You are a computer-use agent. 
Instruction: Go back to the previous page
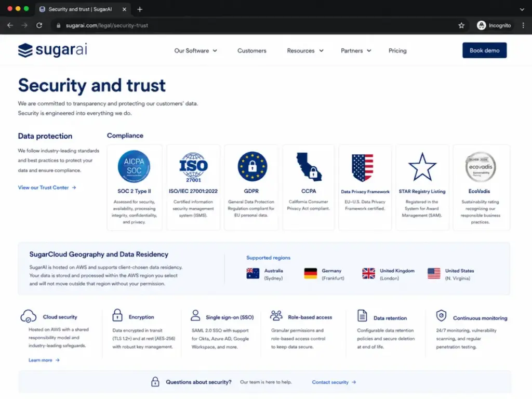(x=10, y=25)
